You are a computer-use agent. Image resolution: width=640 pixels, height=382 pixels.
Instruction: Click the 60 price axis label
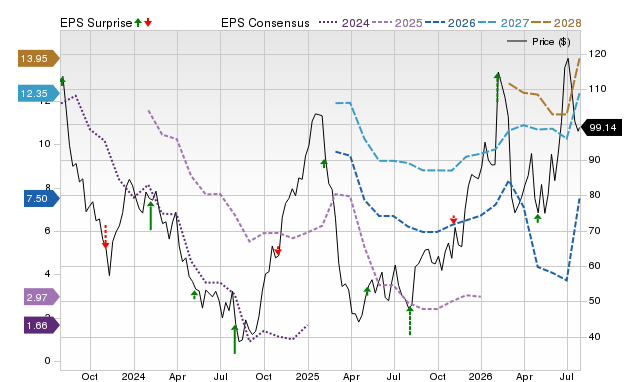(x=595, y=266)
